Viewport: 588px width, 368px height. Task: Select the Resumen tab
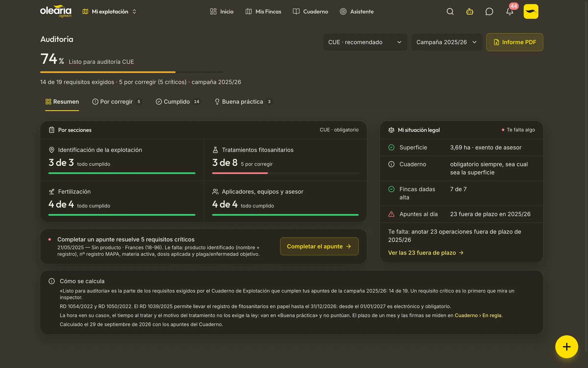(62, 102)
